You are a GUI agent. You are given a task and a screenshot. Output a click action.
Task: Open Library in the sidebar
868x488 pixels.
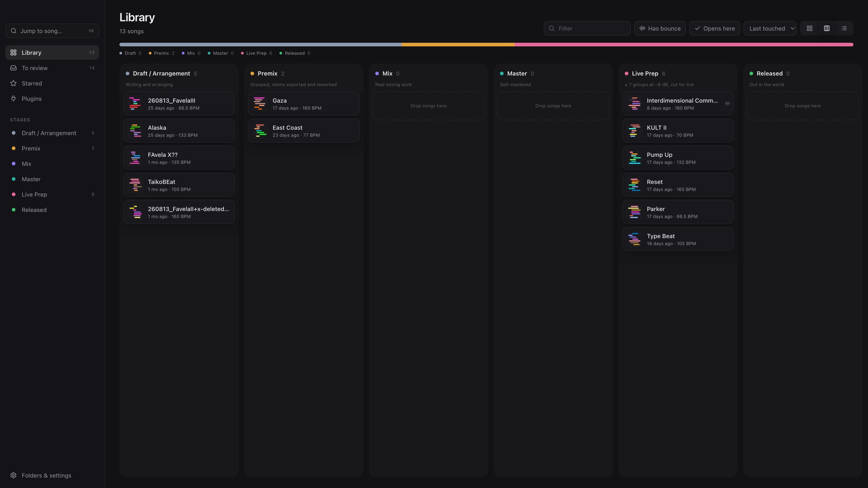point(52,52)
